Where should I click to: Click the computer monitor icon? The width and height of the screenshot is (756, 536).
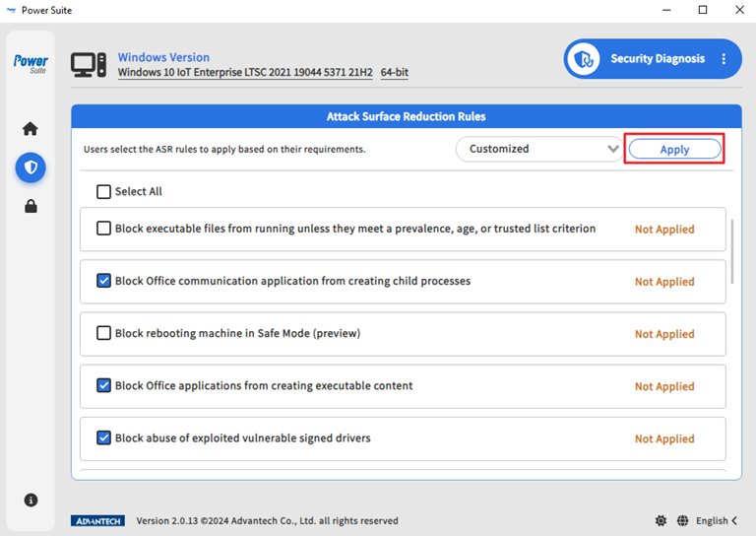pos(89,65)
